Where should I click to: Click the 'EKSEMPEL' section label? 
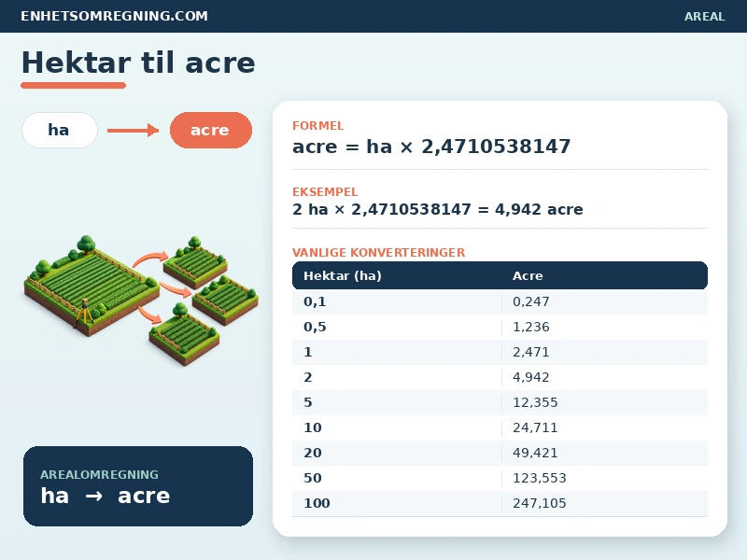[325, 192]
